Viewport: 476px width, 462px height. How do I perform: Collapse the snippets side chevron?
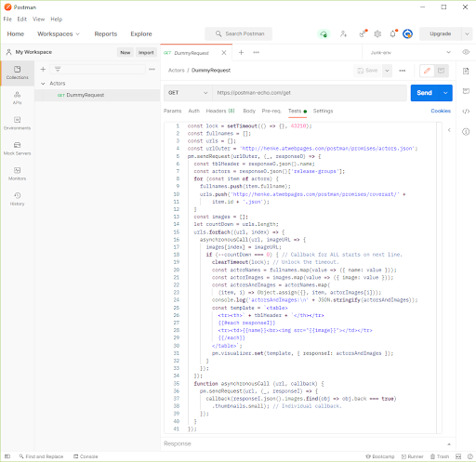coord(449,130)
